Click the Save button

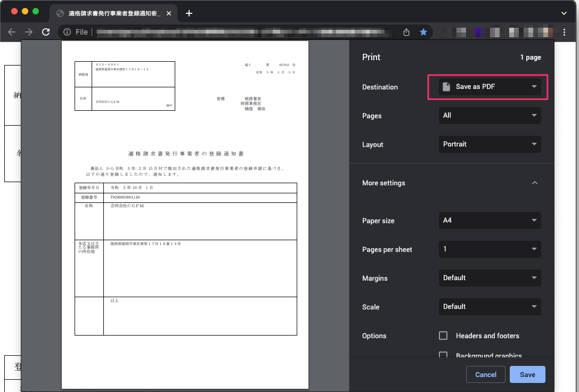coord(527,374)
